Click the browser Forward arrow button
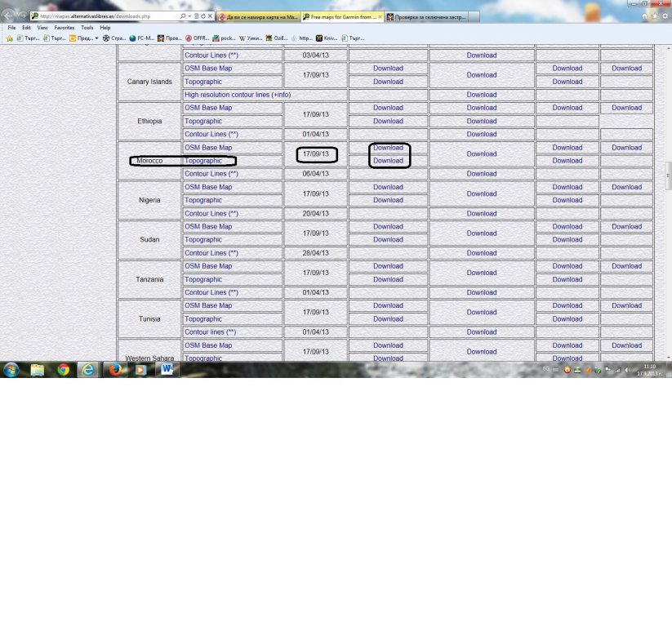This screenshot has width=672, height=627. click(22, 16)
